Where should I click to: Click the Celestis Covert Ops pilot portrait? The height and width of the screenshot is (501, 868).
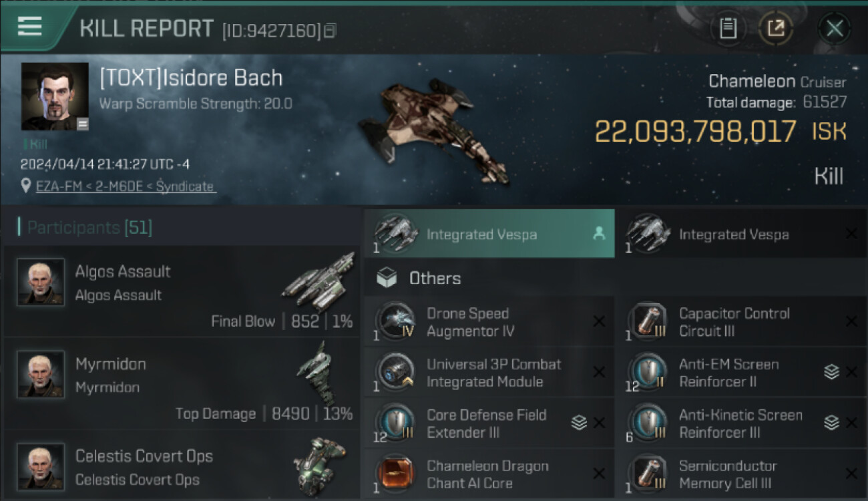(x=41, y=467)
